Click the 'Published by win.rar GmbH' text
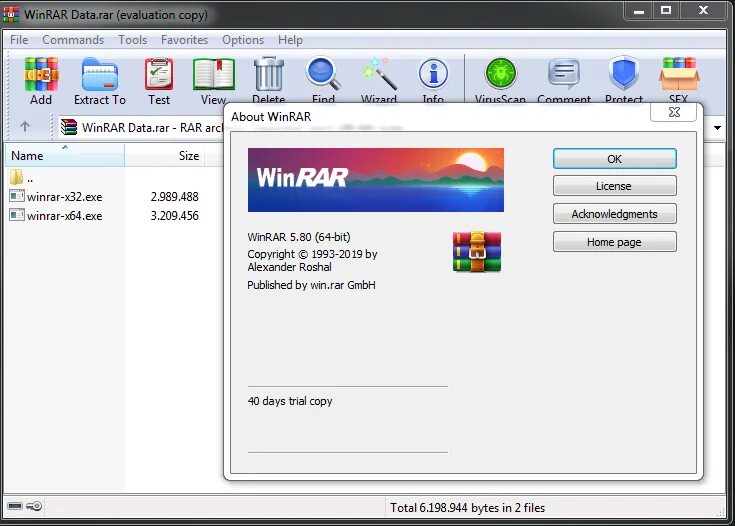The image size is (735, 526). click(x=311, y=285)
